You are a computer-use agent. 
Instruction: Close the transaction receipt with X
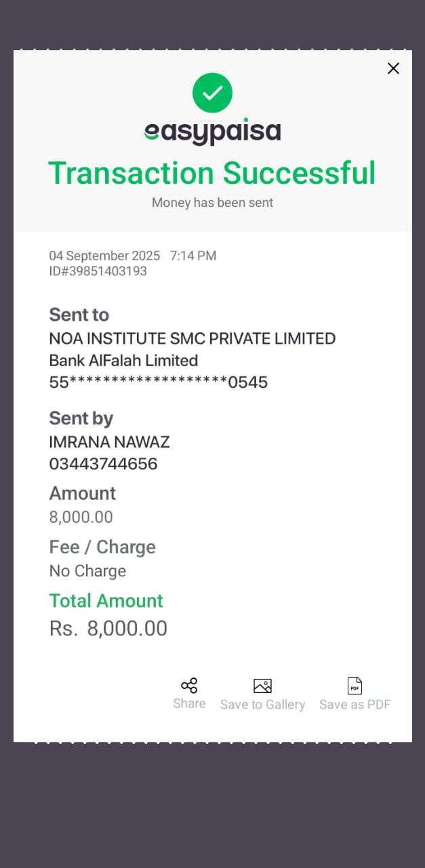point(393,68)
